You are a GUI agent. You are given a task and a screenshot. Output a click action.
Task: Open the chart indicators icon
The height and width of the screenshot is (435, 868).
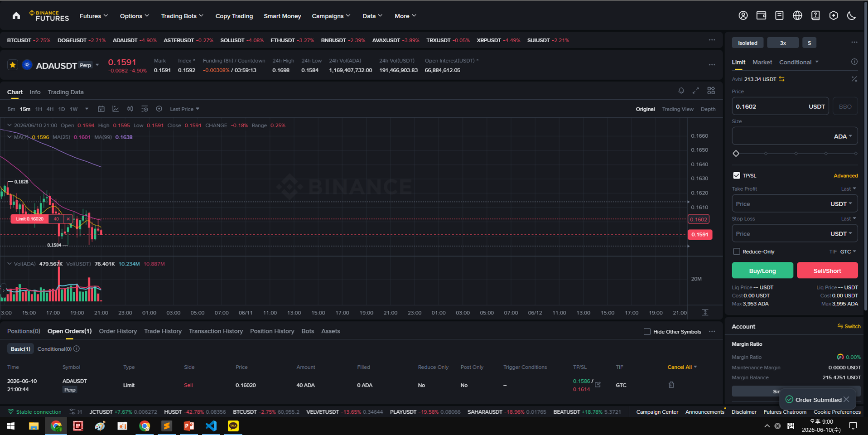tap(116, 109)
